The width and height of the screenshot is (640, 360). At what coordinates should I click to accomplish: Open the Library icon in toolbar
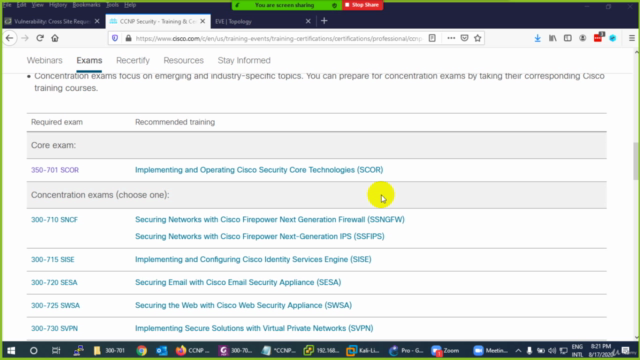click(x=553, y=38)
